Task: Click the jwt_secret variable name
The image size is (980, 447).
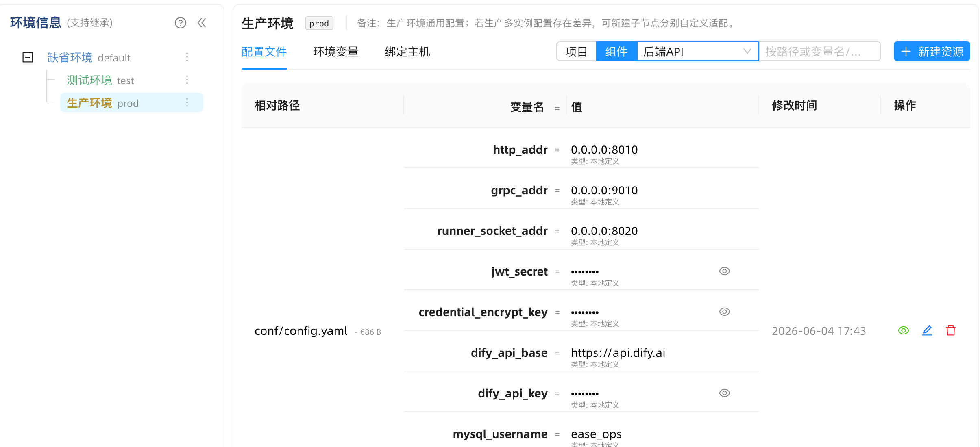Action: (519, 272)
